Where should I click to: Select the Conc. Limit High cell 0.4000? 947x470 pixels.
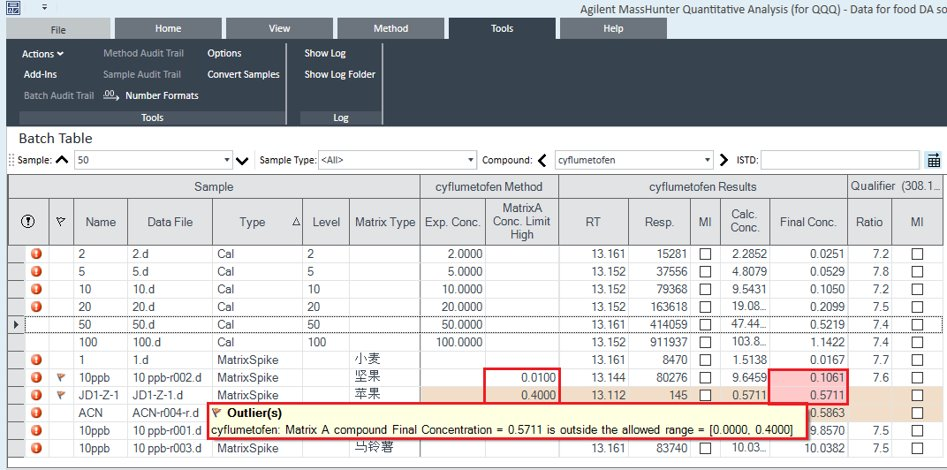click(522, 396)
